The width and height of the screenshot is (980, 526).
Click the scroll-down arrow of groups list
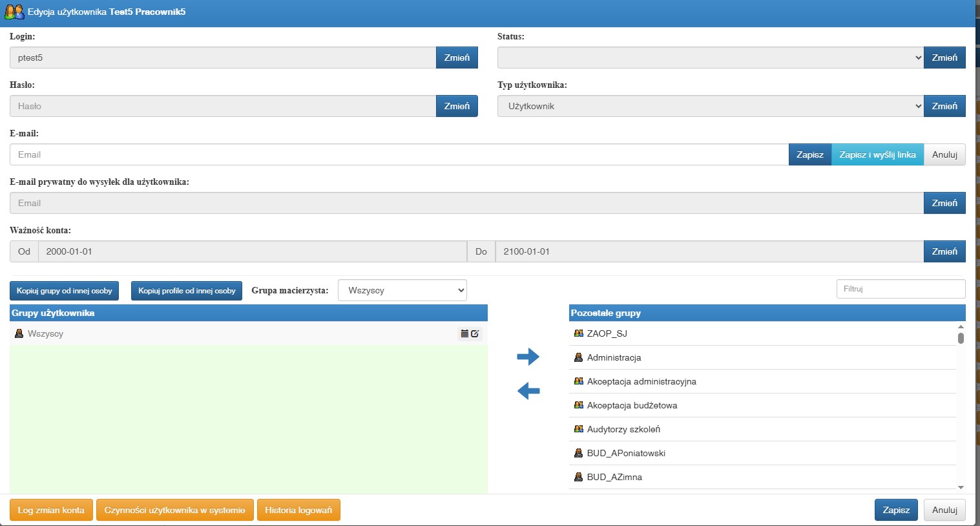[961, 487]
